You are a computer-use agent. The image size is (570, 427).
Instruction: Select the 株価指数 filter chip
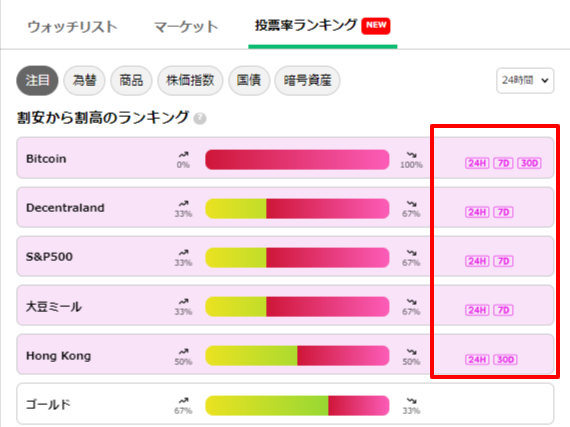pyautogui.click(x=190, y=80)
